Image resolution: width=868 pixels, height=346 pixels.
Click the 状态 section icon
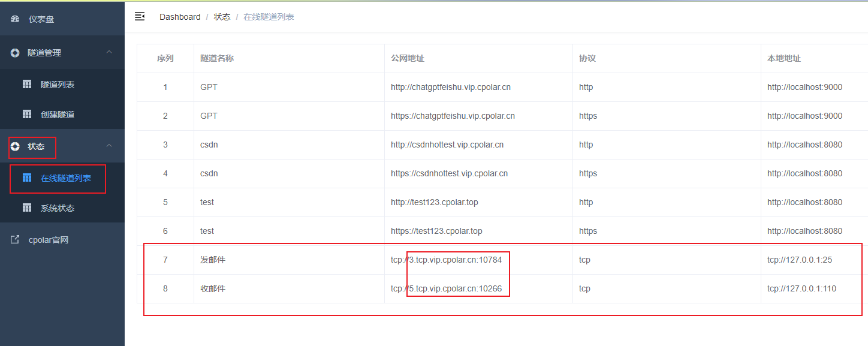(15, 146)
